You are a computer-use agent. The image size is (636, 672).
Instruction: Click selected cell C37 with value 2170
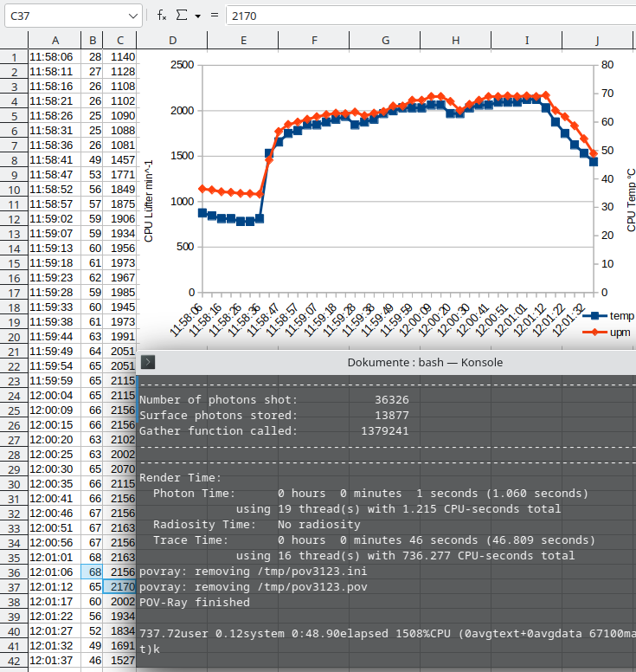tap(120, 587)
